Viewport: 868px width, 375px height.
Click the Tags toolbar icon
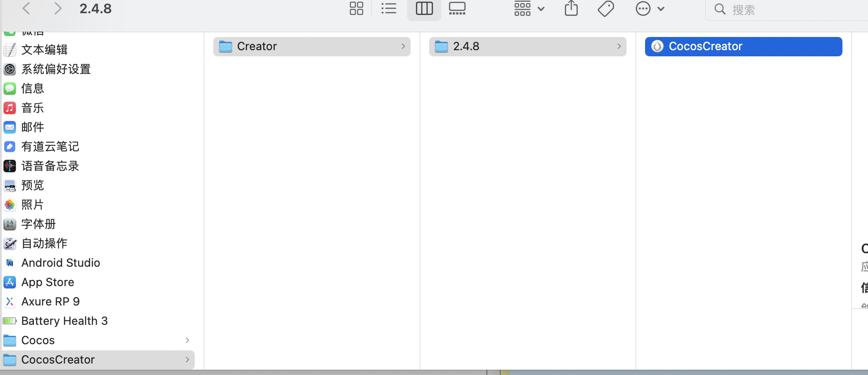pyautogui.click(x=606, y=8)
